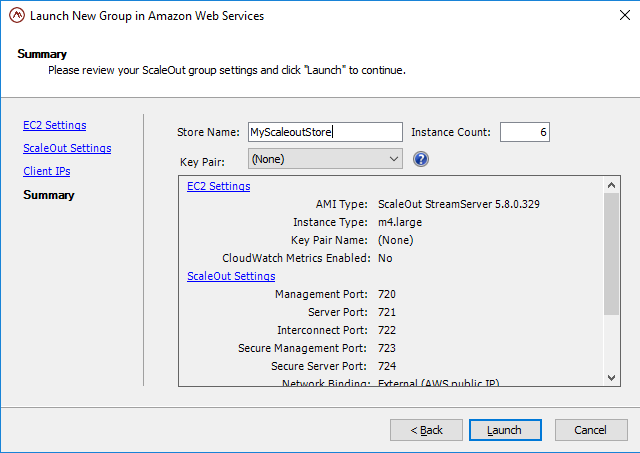Go back with the Back button

click(x=426, y=430)
